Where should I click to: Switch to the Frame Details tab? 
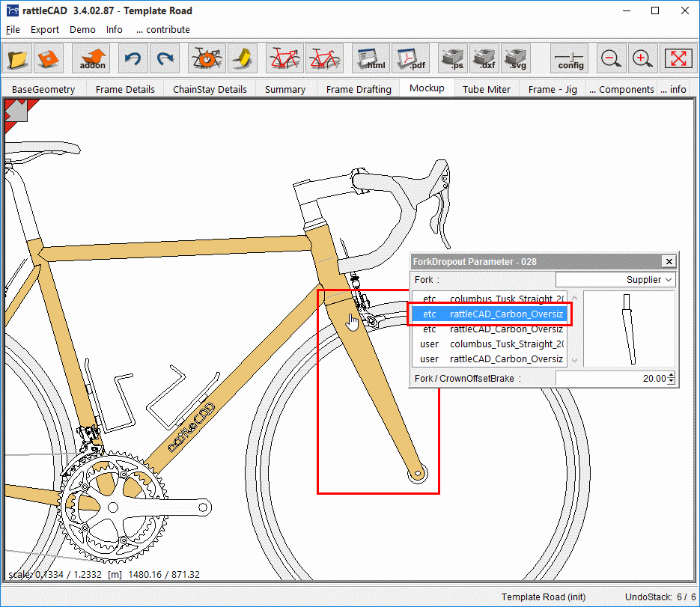click(125, 89)
